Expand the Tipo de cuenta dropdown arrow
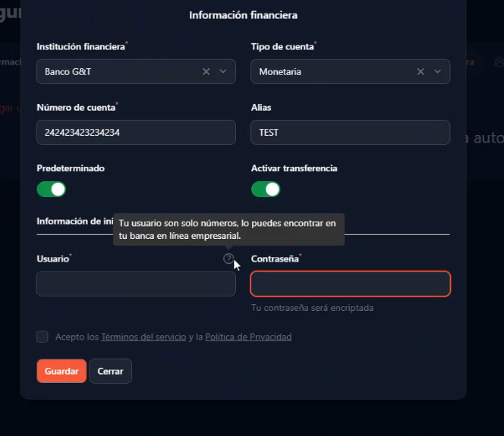Viewport: 504px width, 436px height. click(x=437, y=71)
